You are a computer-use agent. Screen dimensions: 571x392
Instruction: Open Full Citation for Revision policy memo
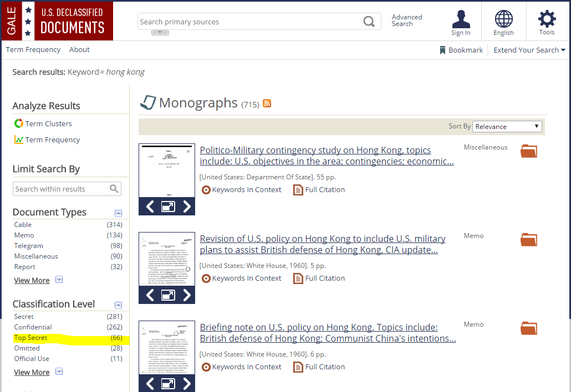[319, 278]
